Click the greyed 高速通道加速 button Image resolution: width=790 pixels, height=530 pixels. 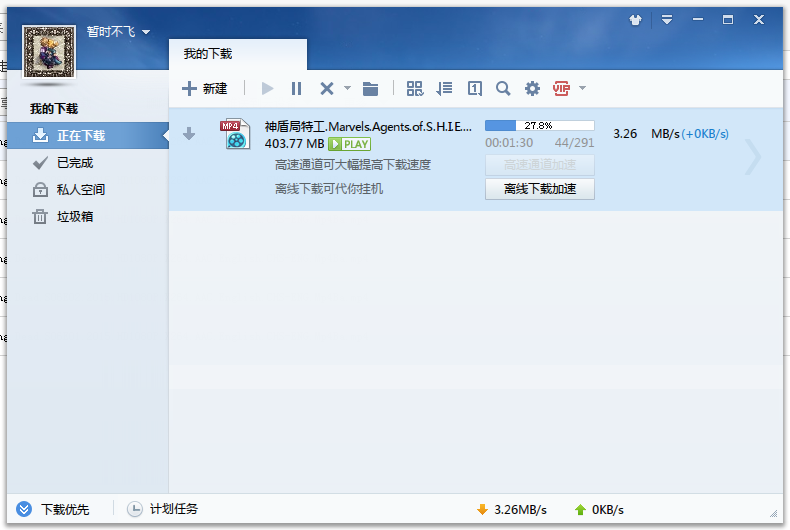click(x=540, y=165)
